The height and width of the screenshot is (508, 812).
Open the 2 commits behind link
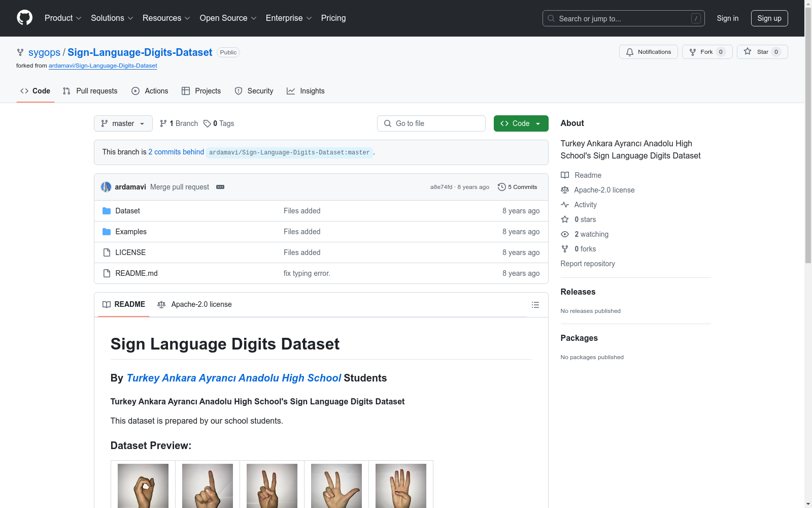(x=176, y=152)
